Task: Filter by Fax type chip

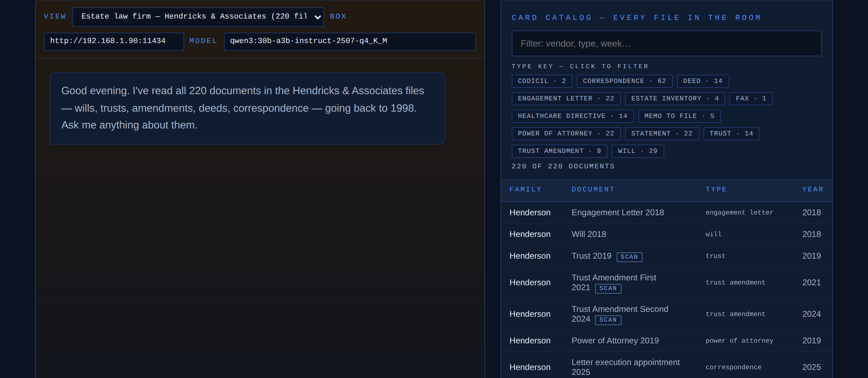Action: (751, 99)
